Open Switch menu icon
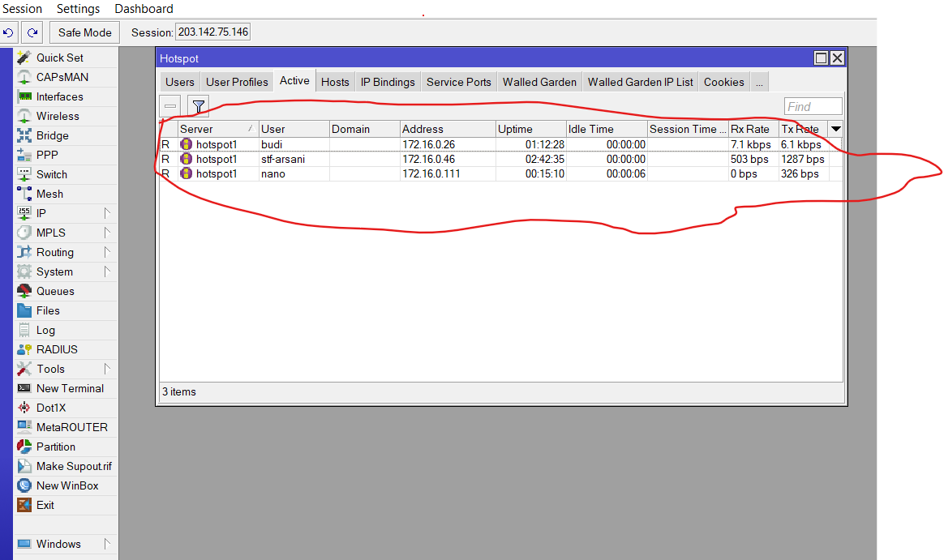Screen dimensions: 944x560 (24, 174)
